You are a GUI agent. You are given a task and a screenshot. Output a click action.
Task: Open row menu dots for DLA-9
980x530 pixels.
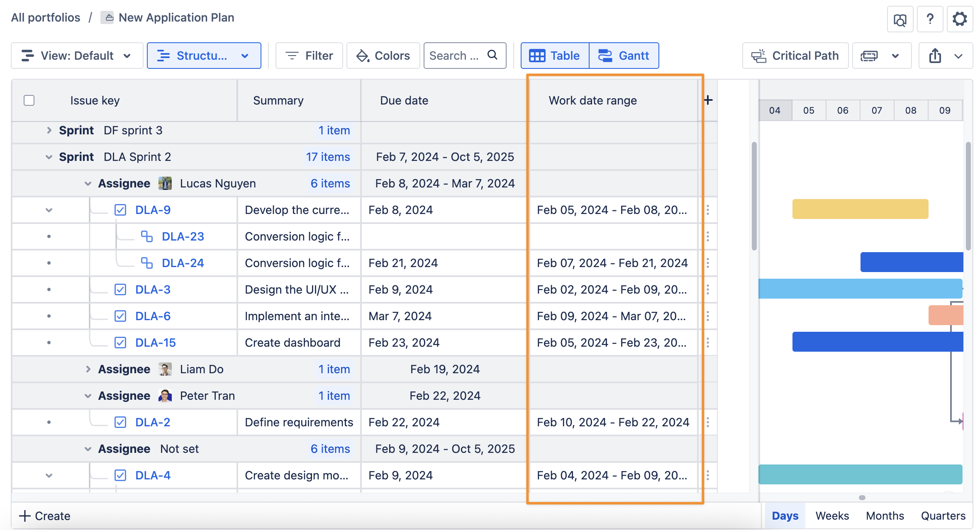[x=708, y=210]
